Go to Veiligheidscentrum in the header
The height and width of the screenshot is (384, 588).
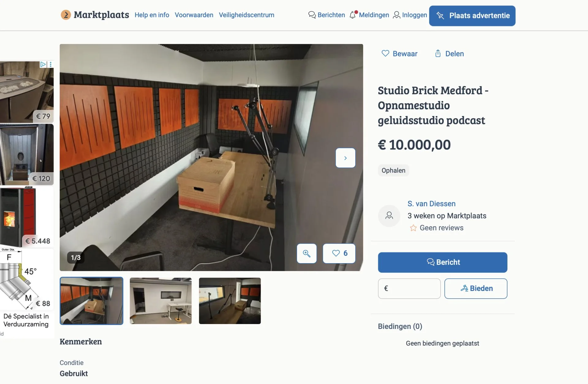pos(247,15)
